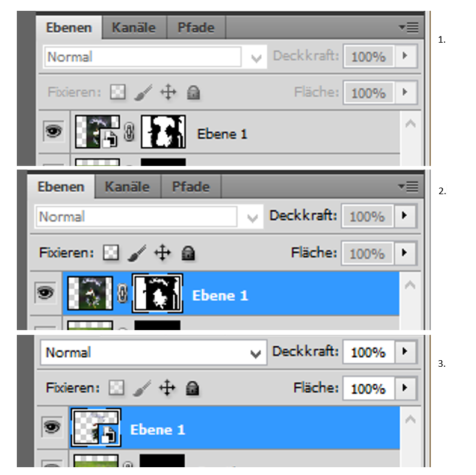Switch to Pfade tab in second panel
The image size is (476, 475).
click(x=191, y=187)
